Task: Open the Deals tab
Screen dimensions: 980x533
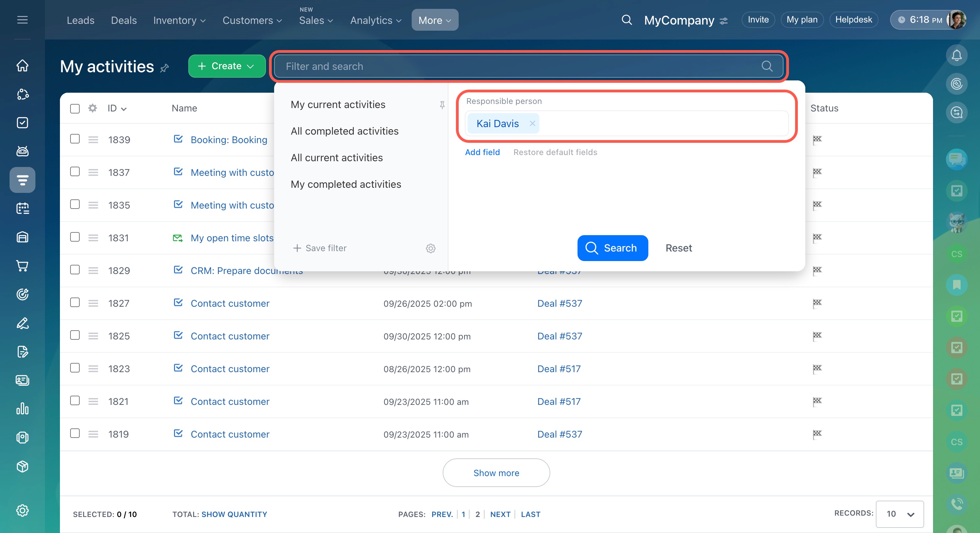Action: click(124, 20)
